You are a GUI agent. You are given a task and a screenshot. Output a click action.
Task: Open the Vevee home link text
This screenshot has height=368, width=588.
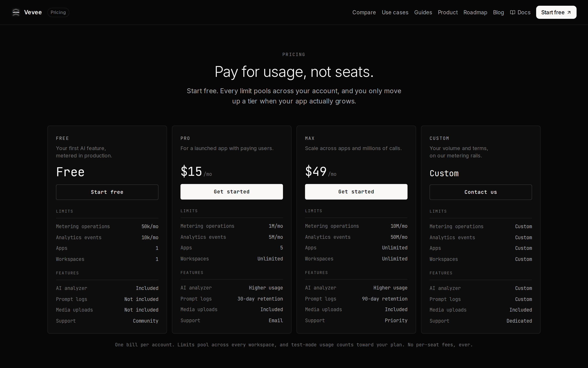point(33,12)
